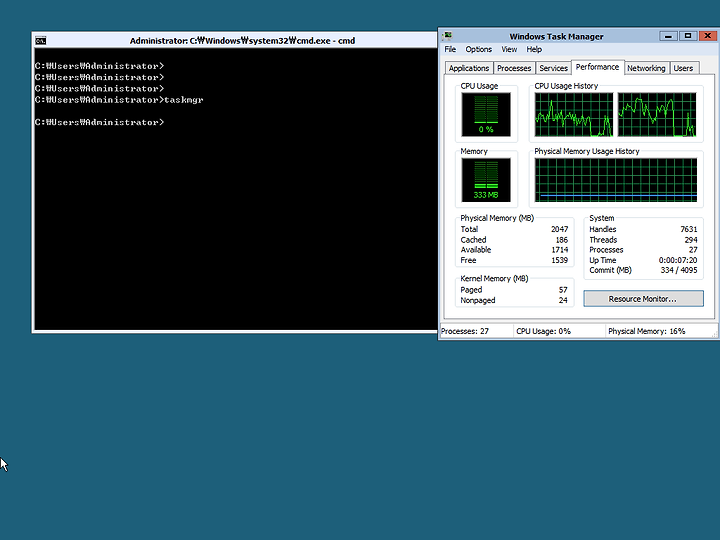Click the first CPU Usage History graph
Image resolution: width=720 pixels, height=540 pixels.
pyautogui.click(x=574, y=114)
